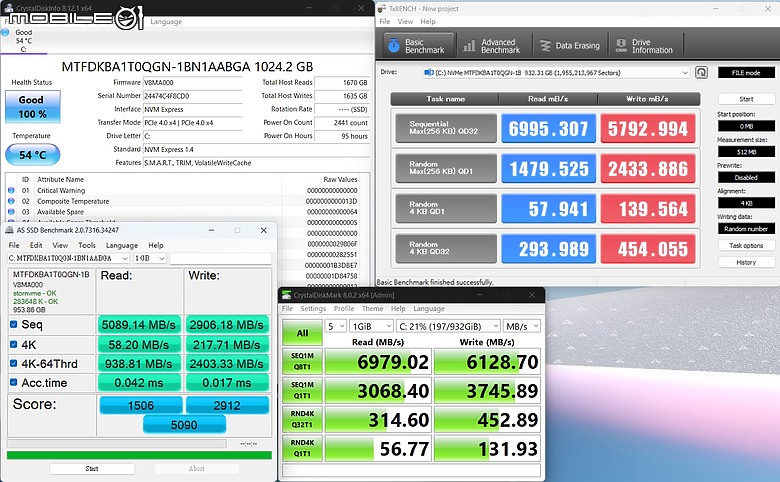Click AS SSD green progress bar
The height and width of the screenshot is (482, 780).
[139, 455]
